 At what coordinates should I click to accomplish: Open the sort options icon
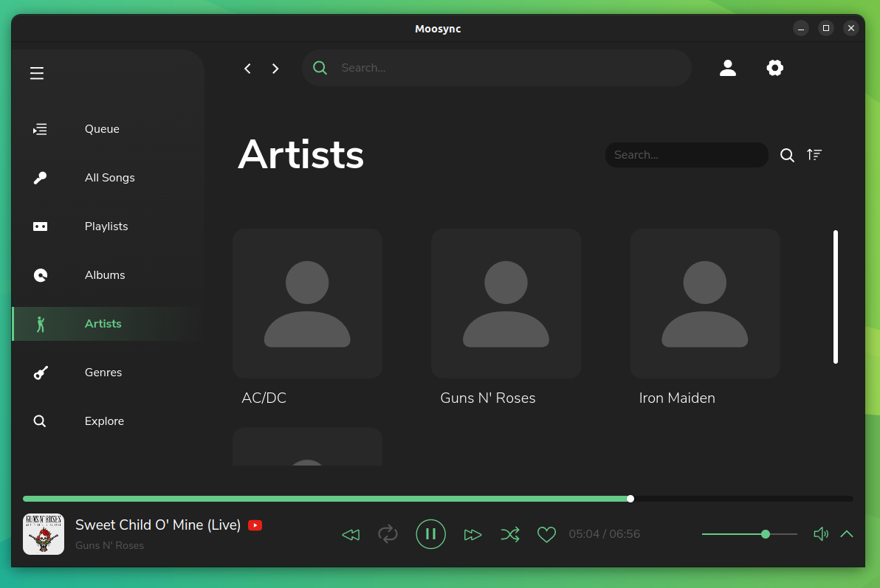point(814,155)
